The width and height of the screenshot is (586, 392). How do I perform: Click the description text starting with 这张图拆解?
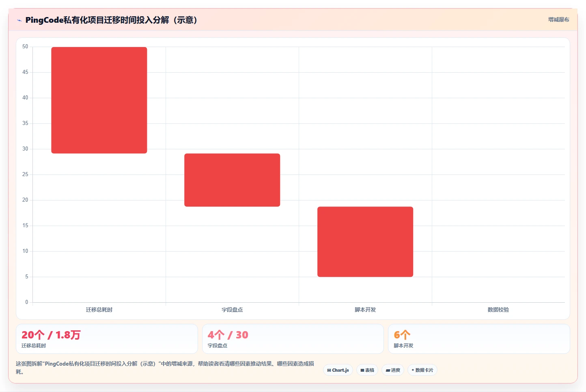[165, 368]
